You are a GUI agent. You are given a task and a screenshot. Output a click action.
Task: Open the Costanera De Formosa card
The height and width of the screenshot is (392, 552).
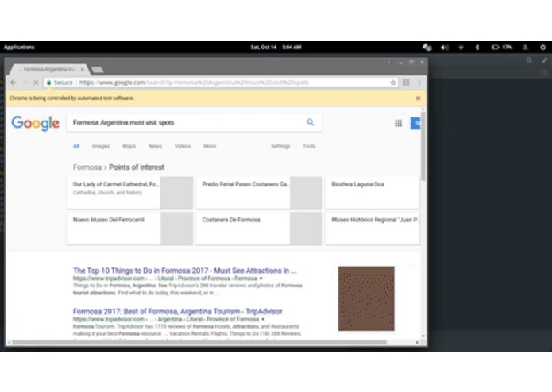[259, 229]
